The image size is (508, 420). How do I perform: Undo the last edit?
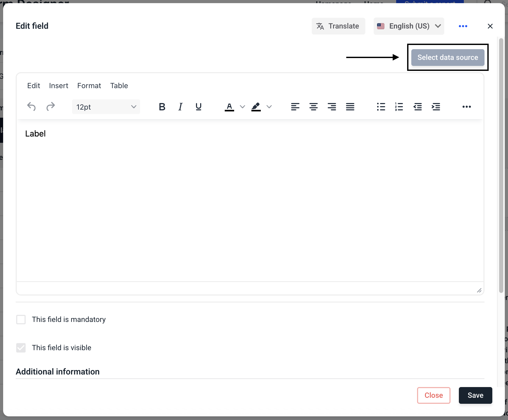[31, 107]
